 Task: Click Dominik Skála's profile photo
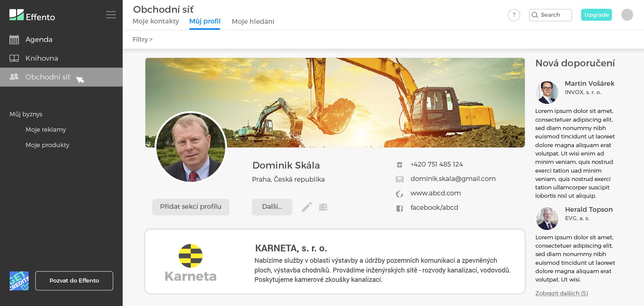191,147
